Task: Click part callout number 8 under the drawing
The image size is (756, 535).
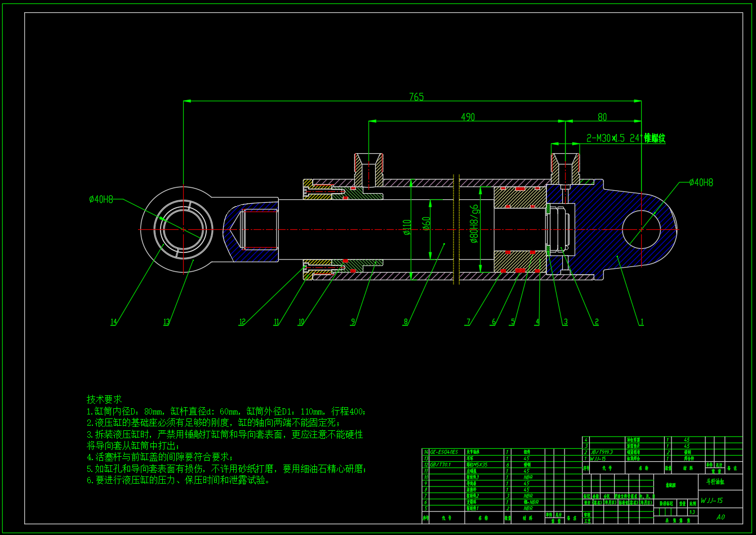Action: 405,322
